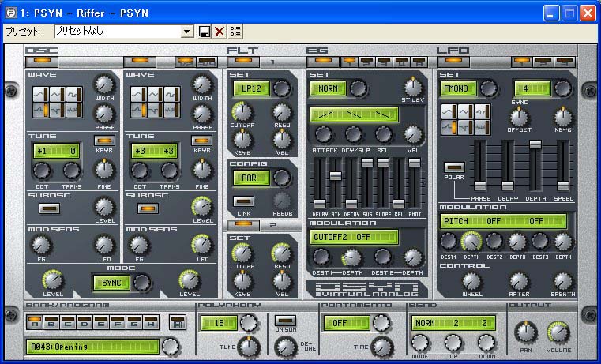Viewport: 601px width, 364px height.
Task: Select triangle wave for OSC 1
Action: click(x=58, y=94)
